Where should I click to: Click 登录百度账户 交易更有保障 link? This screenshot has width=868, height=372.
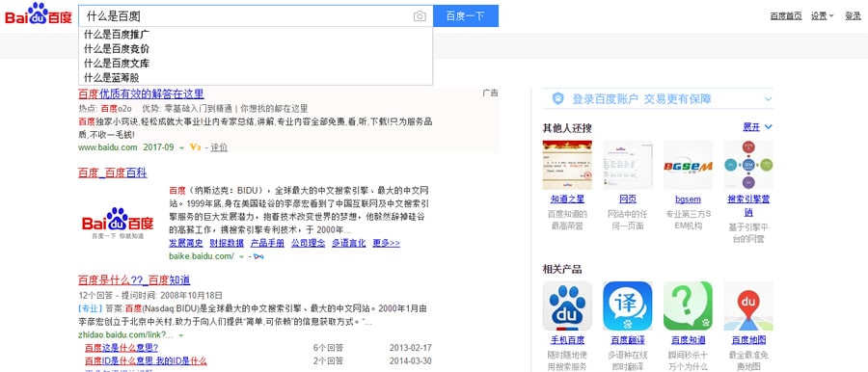point(641,99)
